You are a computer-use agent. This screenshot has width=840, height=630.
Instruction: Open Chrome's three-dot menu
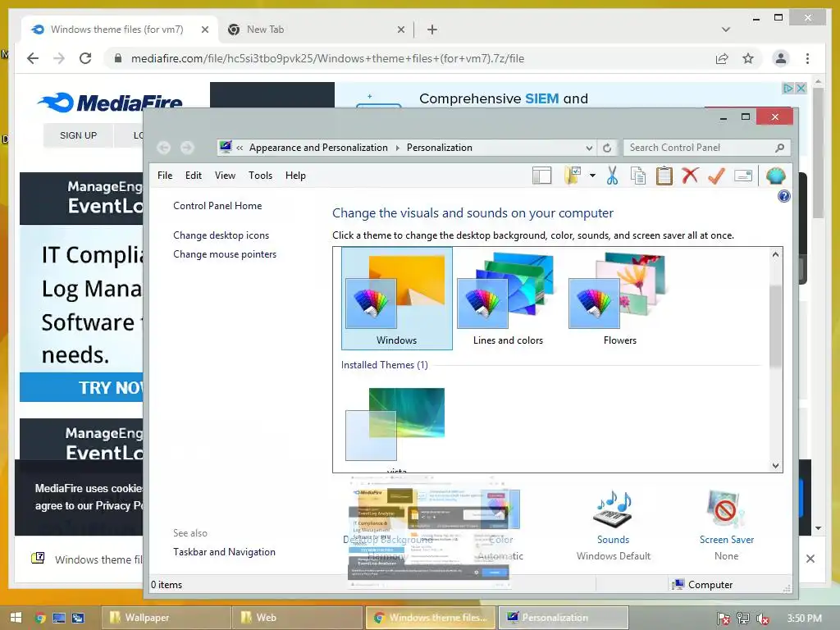point(807,58)
